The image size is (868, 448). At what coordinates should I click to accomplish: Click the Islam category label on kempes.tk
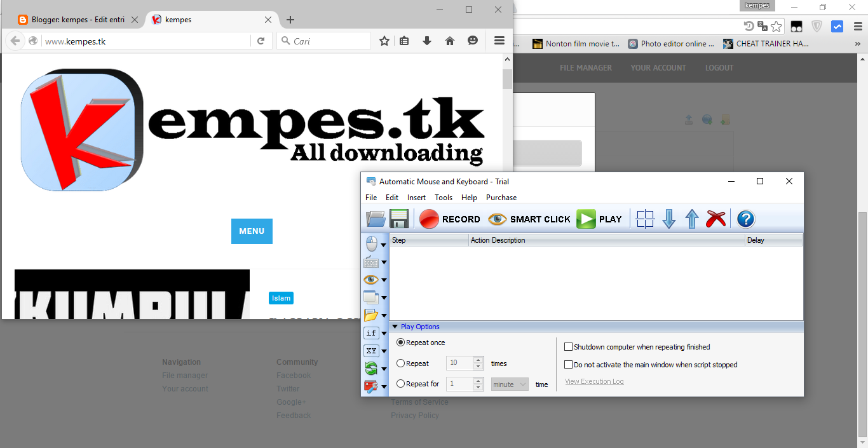pos(281,298)
